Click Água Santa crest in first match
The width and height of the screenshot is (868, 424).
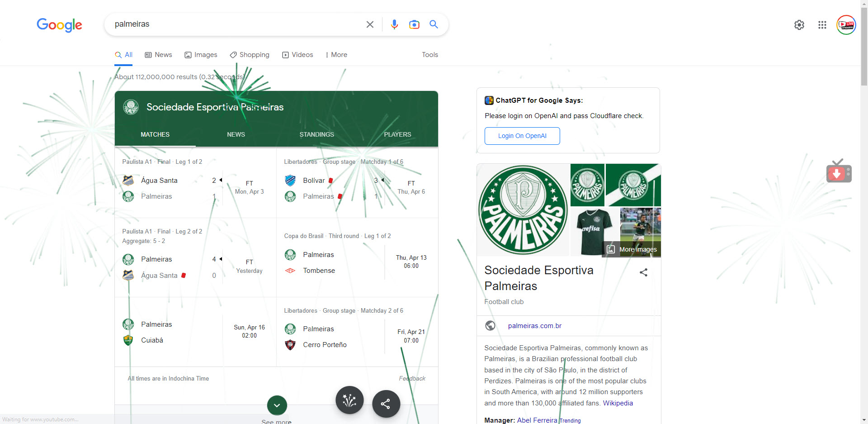point(128,181)
